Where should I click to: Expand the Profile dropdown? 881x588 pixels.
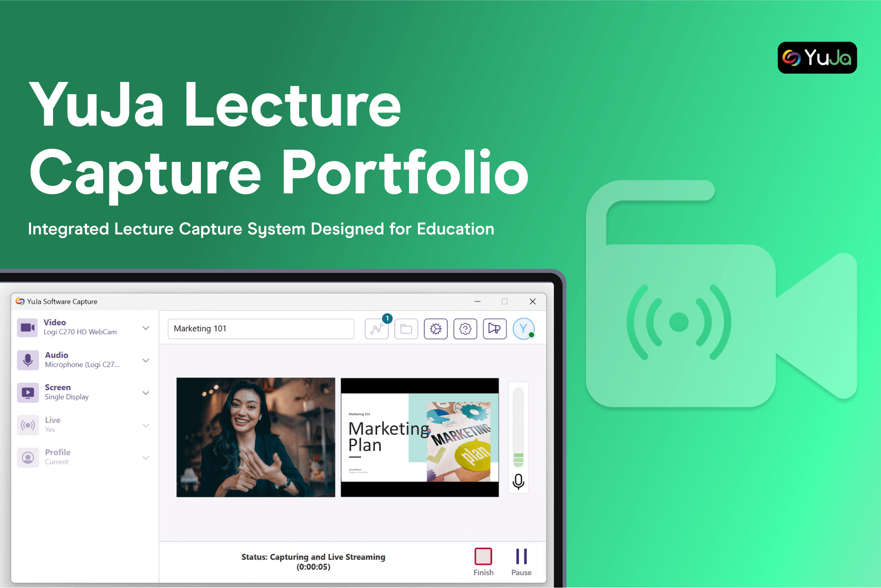click(146, 458)
